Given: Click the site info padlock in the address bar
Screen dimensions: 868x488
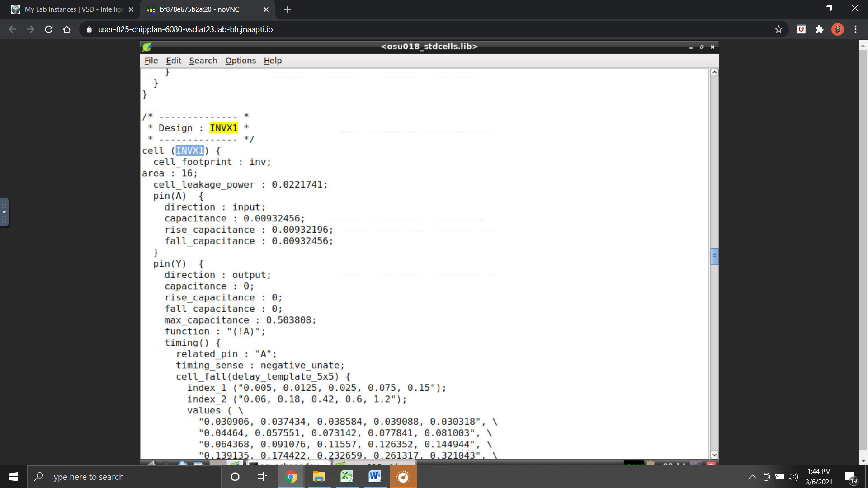Looking at the screenshot, I should click(x=89, y=29).
